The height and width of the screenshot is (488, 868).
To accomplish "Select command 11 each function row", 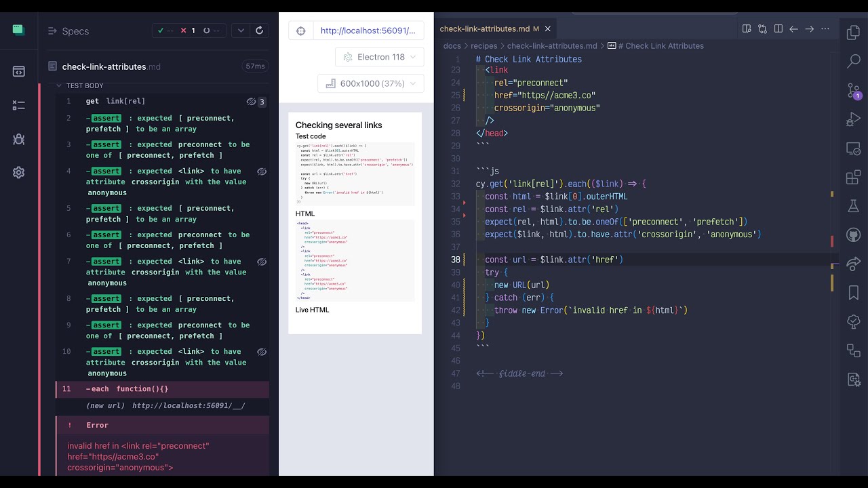I will (x=163, y=389).
